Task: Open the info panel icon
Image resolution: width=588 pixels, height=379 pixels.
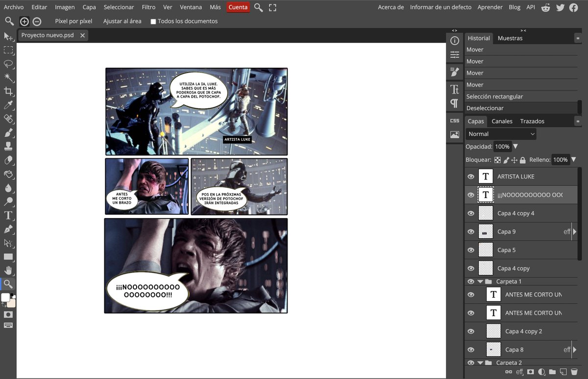Action: [455, 41]
